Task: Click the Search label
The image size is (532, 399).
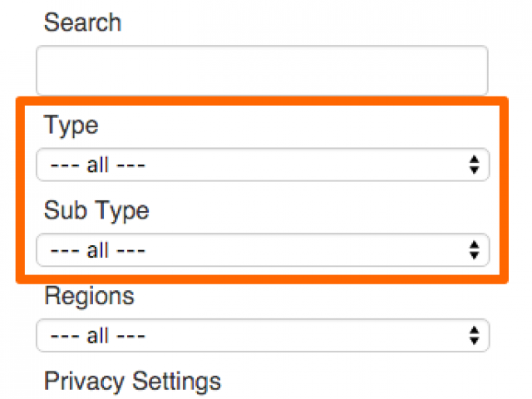Action: [82, 22]
